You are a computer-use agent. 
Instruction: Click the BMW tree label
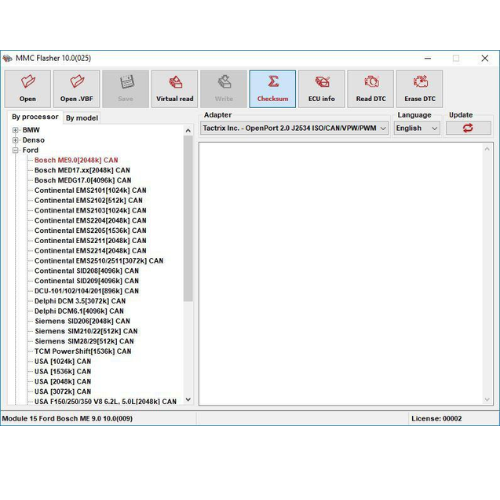click(31, 130)
